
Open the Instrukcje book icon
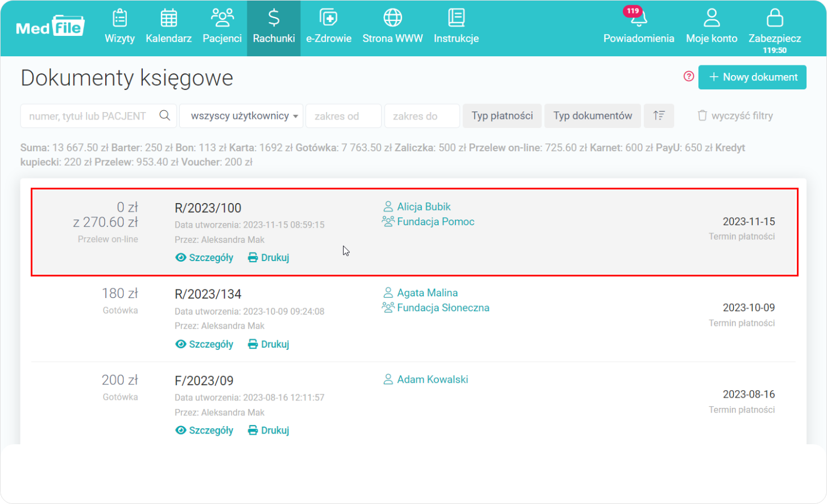click(x=456, y=18)
